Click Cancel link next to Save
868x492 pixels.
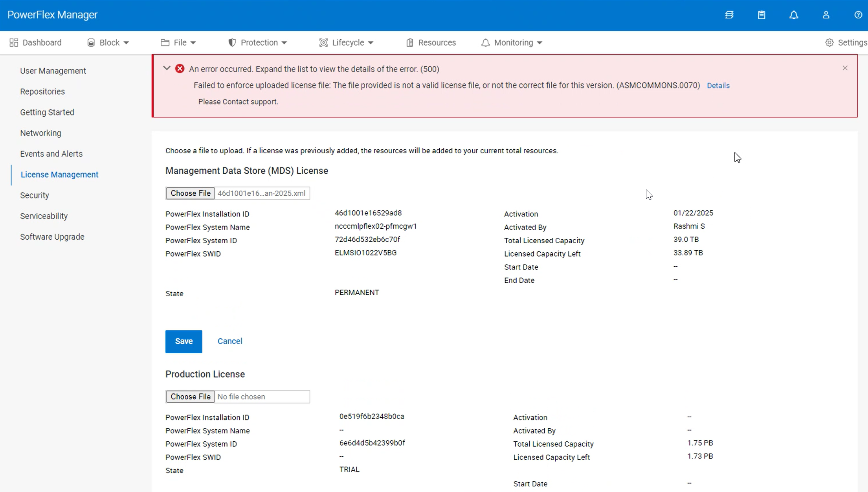230,341
